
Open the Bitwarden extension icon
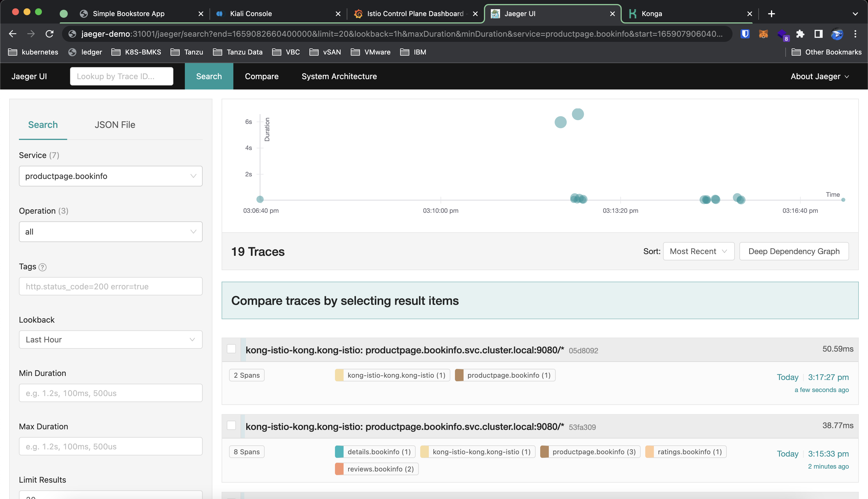pos(745,34)
